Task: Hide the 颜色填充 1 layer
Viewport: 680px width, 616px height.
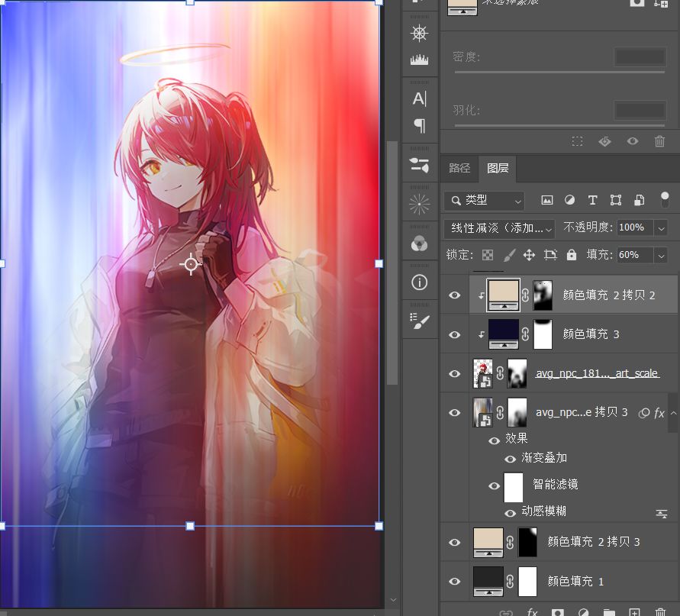Action: [x=455, y=582]
